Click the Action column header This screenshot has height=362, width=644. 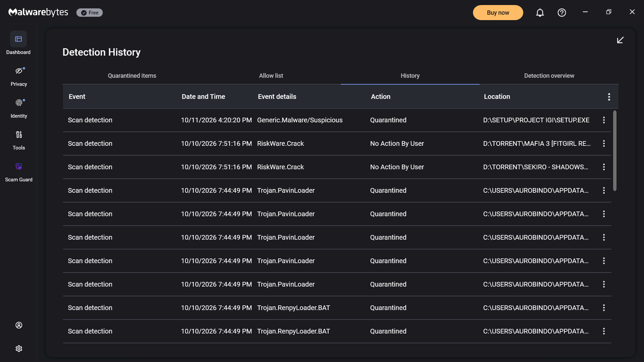click(x=381, y=97)
